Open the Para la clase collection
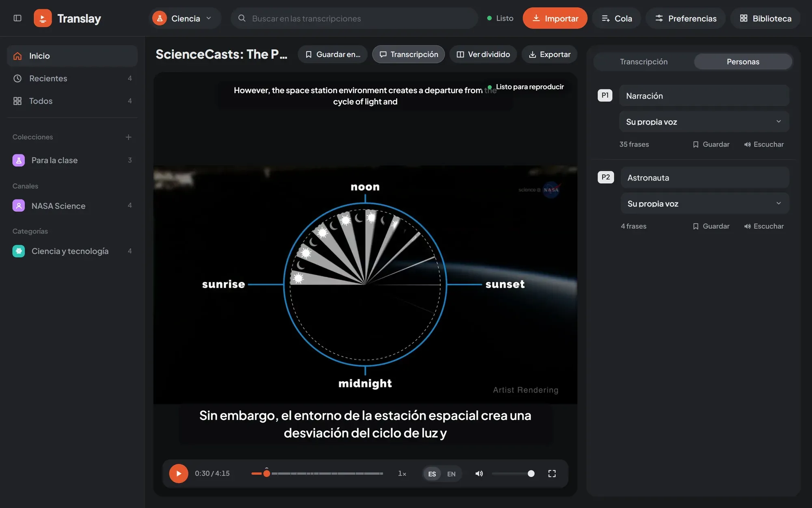The width and height of the screenshot is (812, 508). (x=72, y=160)
